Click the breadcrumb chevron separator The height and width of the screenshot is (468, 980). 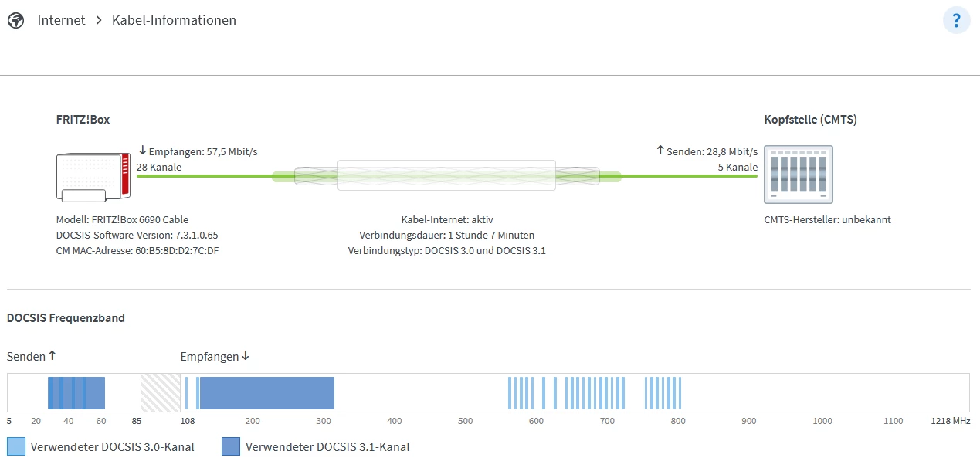pyautogui.click(x=99, y=20)
